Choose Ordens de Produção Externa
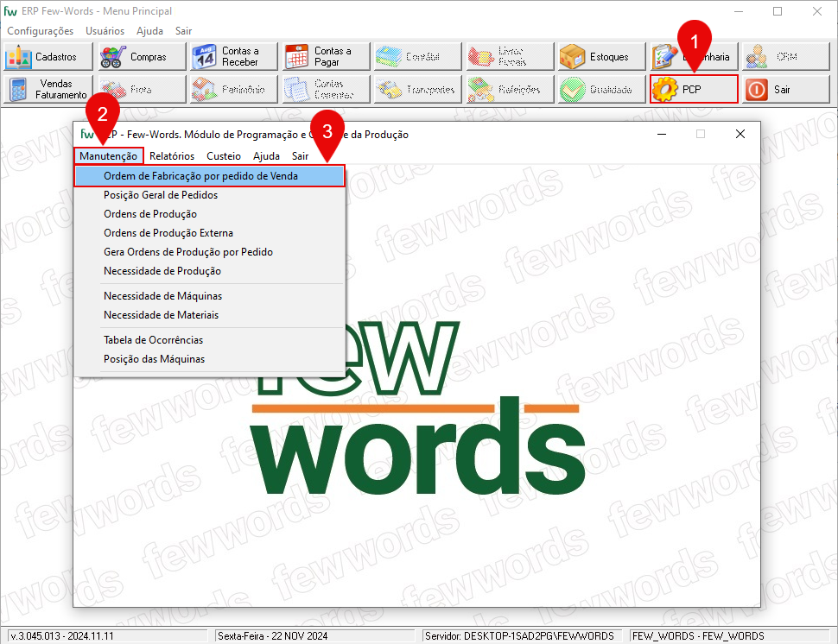 (x=209, y=233)
